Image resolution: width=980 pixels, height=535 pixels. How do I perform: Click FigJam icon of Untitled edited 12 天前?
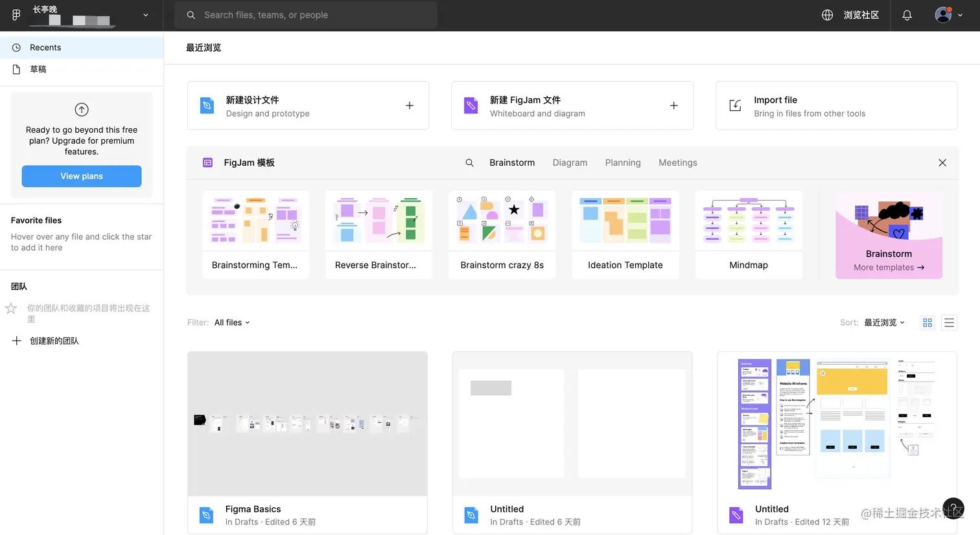click(736, 516)
